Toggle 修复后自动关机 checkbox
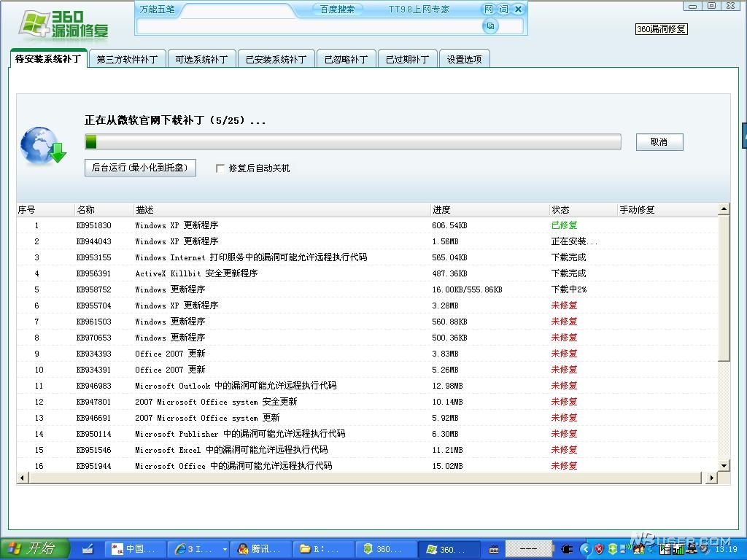Viewport: 747px width, 560px height. point(220,168)
